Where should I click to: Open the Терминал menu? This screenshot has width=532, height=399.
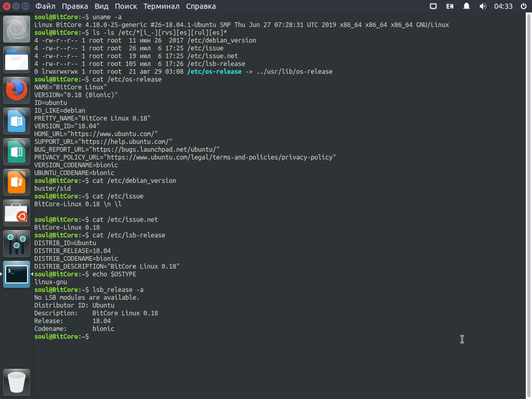(x=161, y=6)
